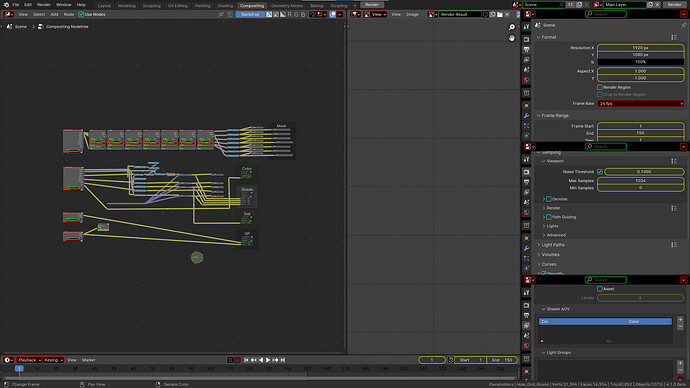The width and height of the screenshot is (690, 388).
Task: Toggle Backdrop button in node editor
Action: coord(250,15)
